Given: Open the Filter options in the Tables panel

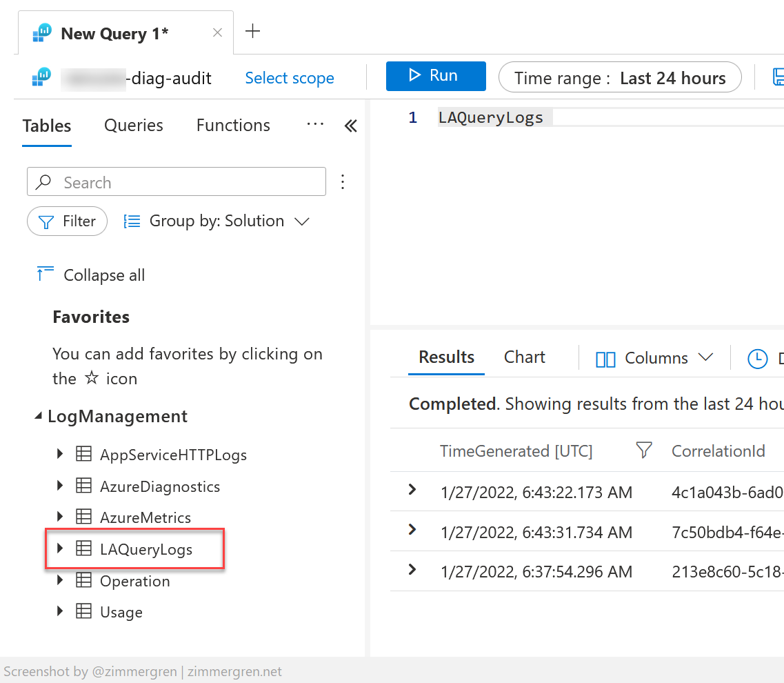Looking at the screenshot, I should tap(67, 221).
